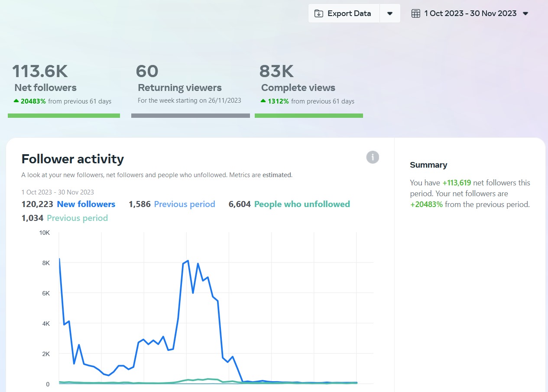Select the Returning viewers metric tab
Screen dimensions: 548x392
click(x=180, y=87)
